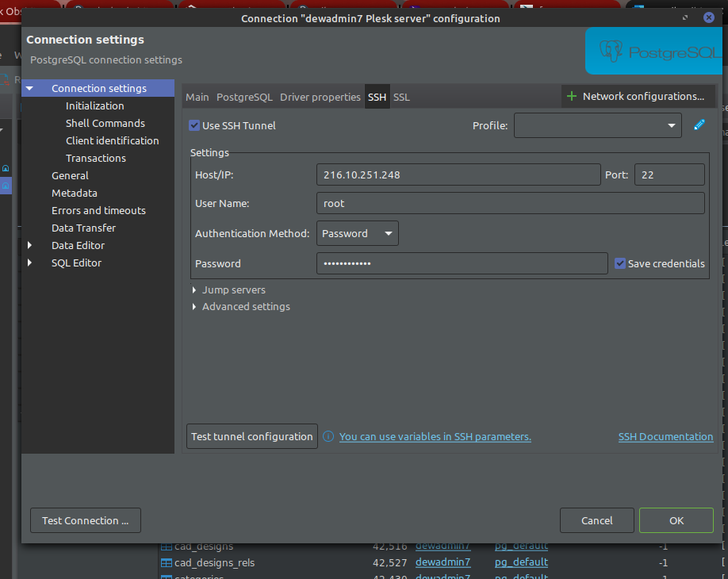728x579 pixels.
Task: Close the configuration dialog window
Action: [709, 17]
